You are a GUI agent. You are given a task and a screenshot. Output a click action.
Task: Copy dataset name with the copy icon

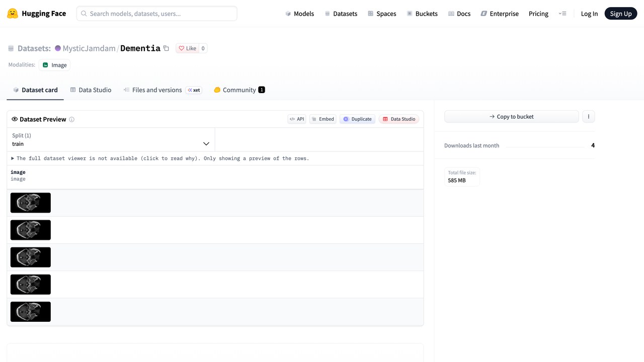pyautogui.click(x=166, y=48)
